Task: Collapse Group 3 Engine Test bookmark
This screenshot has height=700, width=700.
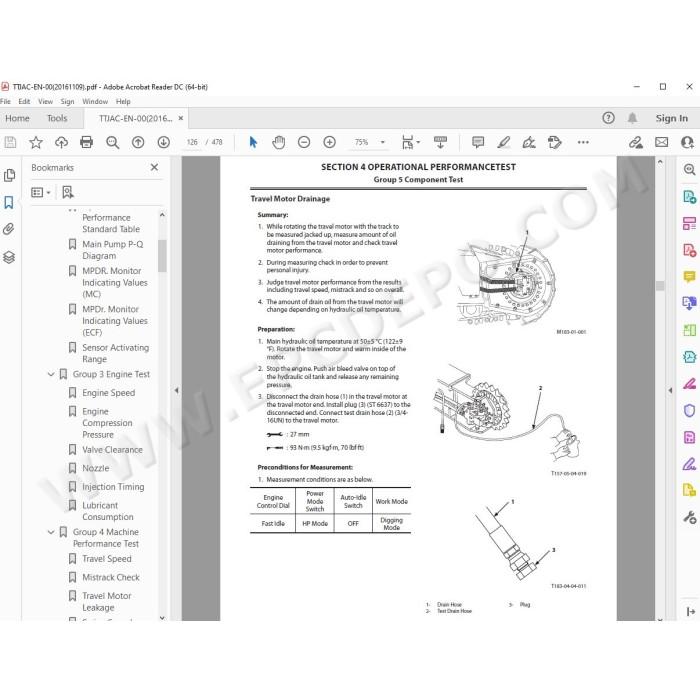Action: click(x=50, y=374)
